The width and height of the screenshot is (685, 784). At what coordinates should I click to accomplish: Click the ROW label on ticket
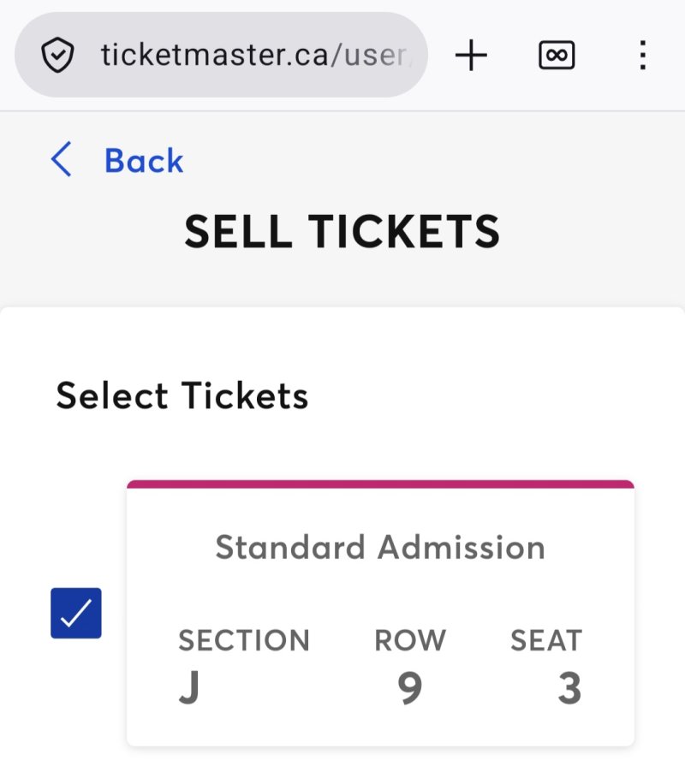(x=410, y=640)
